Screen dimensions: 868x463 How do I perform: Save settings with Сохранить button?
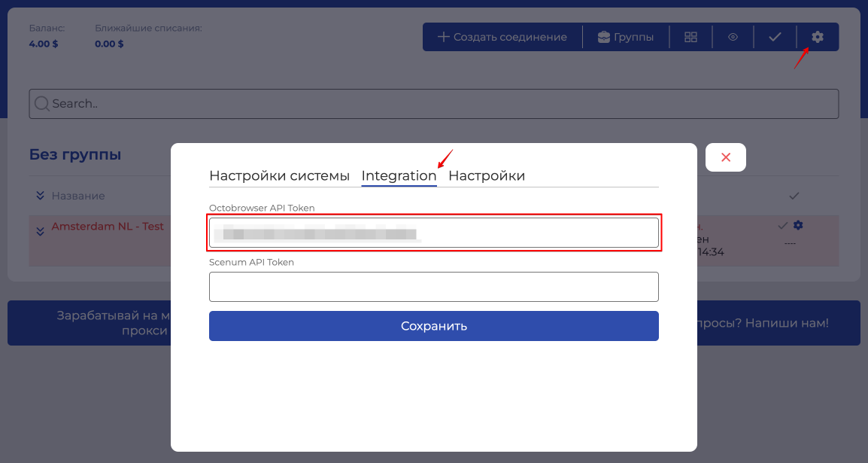pos(434,326)
